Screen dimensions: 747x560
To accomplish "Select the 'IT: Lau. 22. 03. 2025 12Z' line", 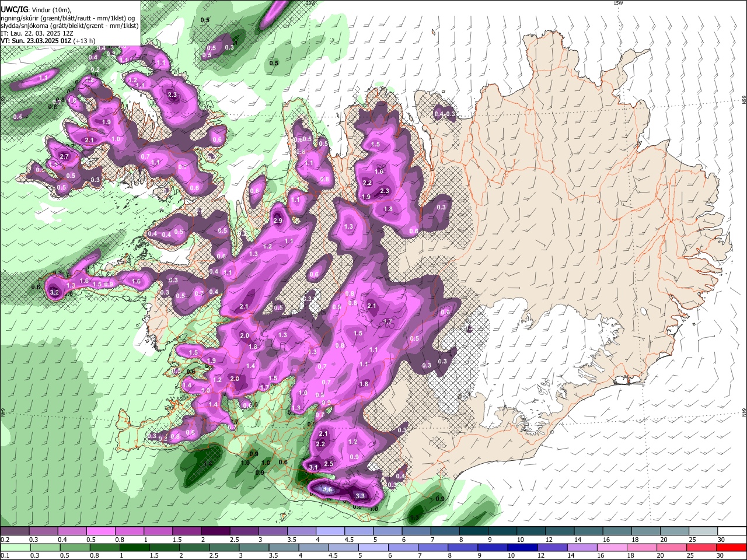I will (37, 33).
